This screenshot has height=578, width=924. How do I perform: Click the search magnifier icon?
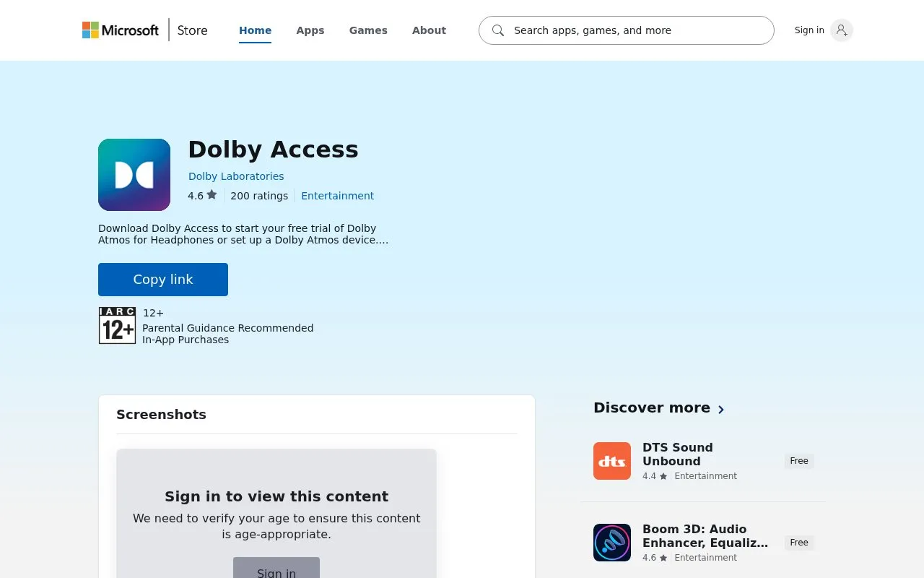pyautogui.click(x=498, y=30)
